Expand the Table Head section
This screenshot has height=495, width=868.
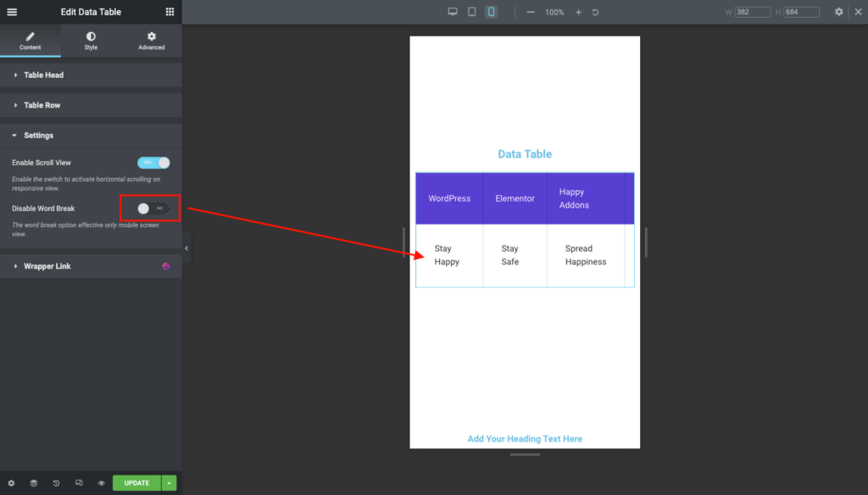[91, 75]
